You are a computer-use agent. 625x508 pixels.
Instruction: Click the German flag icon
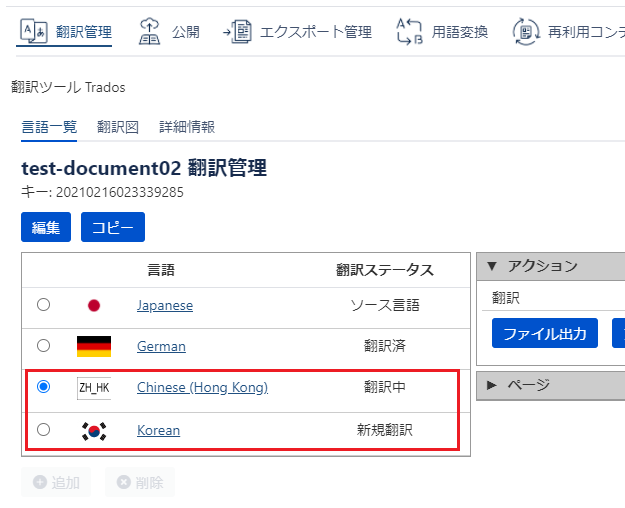tap(94, 346)
